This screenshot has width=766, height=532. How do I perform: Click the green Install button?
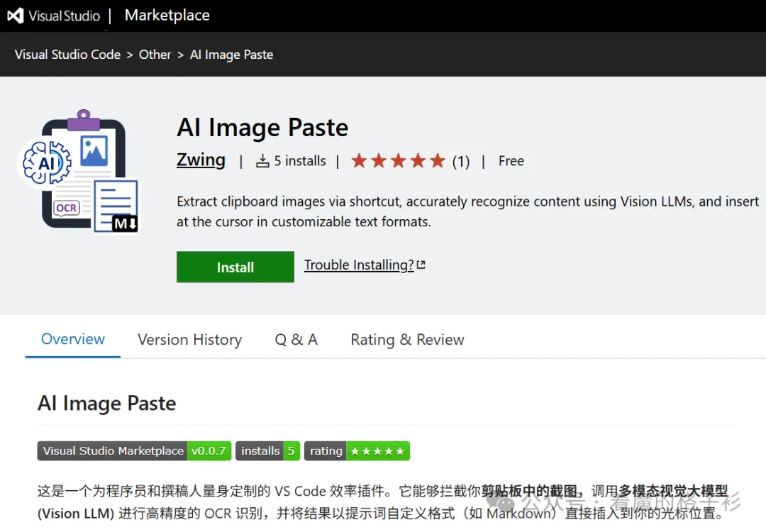pos(235,267)
